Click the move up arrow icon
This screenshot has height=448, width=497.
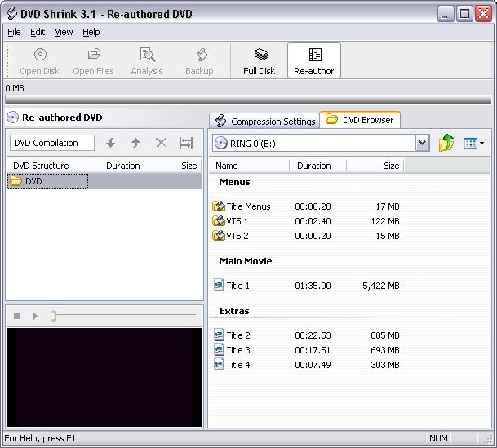pyautogui.click(x=135, y=143)
